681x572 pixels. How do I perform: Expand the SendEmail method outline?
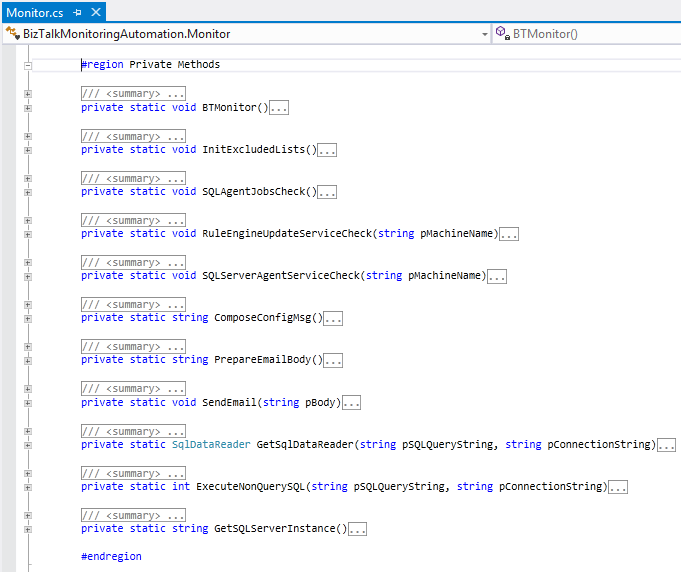click(28, 403)
